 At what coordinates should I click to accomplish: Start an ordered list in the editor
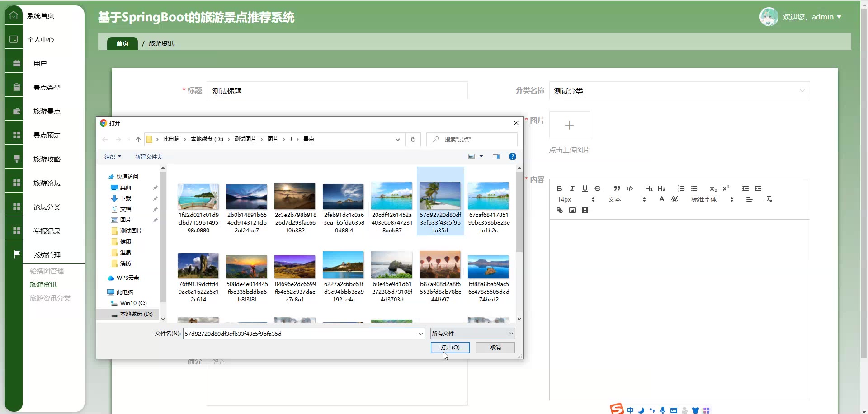[681, 188]
